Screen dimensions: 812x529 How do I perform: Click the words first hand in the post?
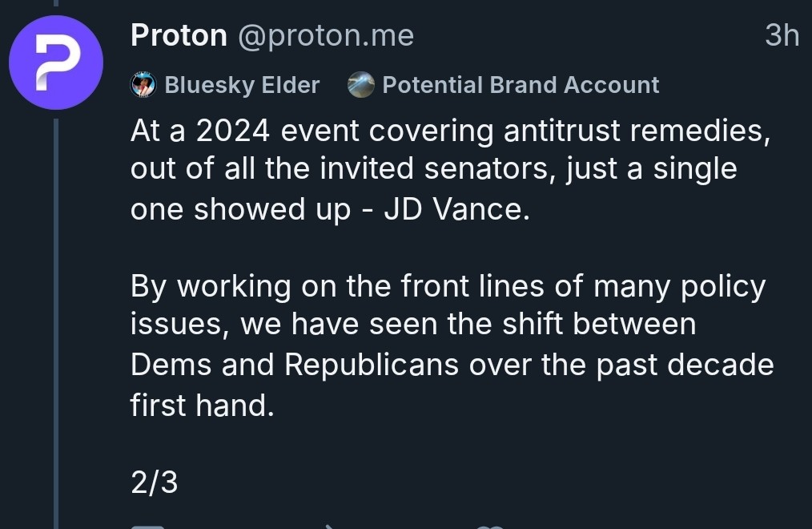click(202, 406)
